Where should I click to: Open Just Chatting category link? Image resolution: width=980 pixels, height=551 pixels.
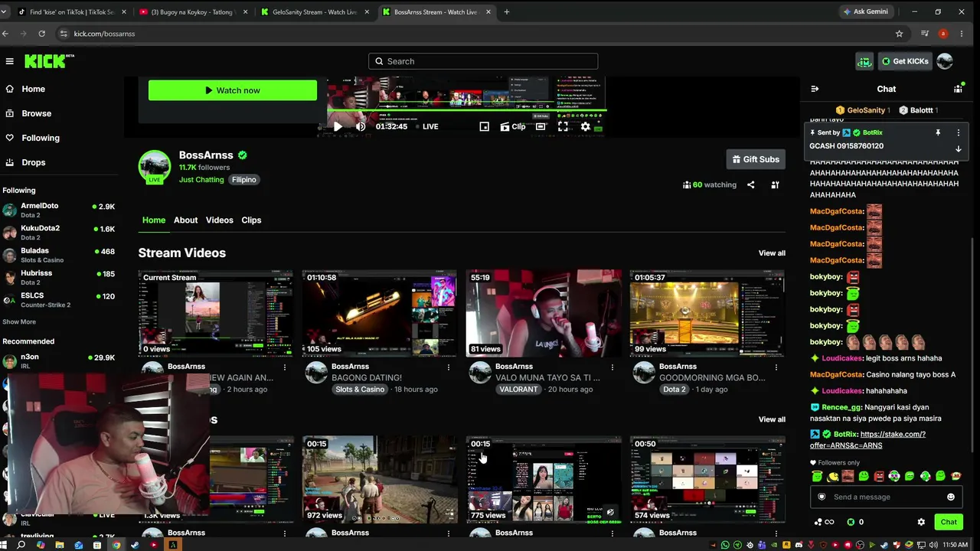201,180
